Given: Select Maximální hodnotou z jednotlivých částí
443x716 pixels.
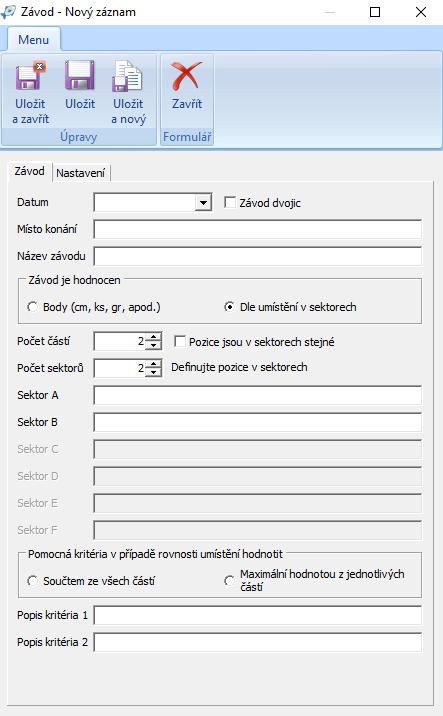Looking at the screenshot, I should pos(229,581).
